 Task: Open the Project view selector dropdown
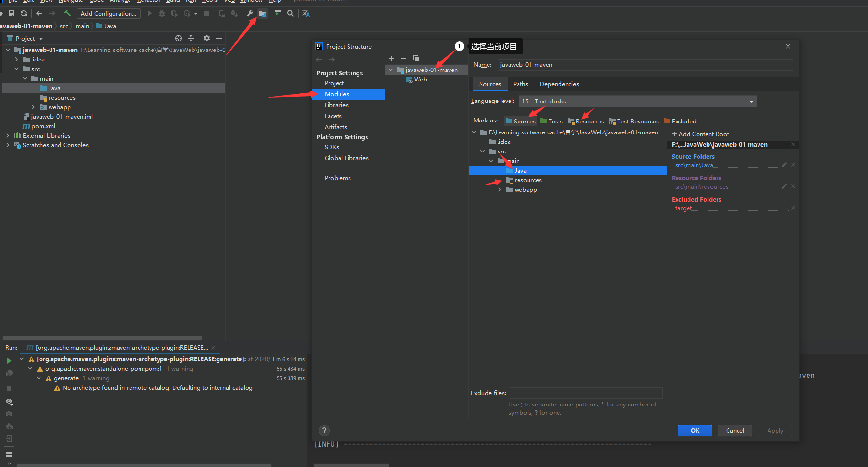25,38
